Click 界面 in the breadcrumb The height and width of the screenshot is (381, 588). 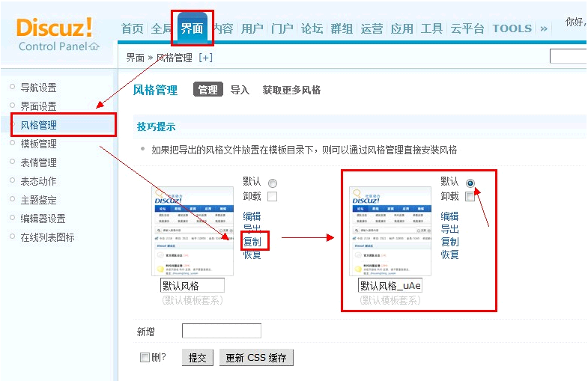[135, 58]
